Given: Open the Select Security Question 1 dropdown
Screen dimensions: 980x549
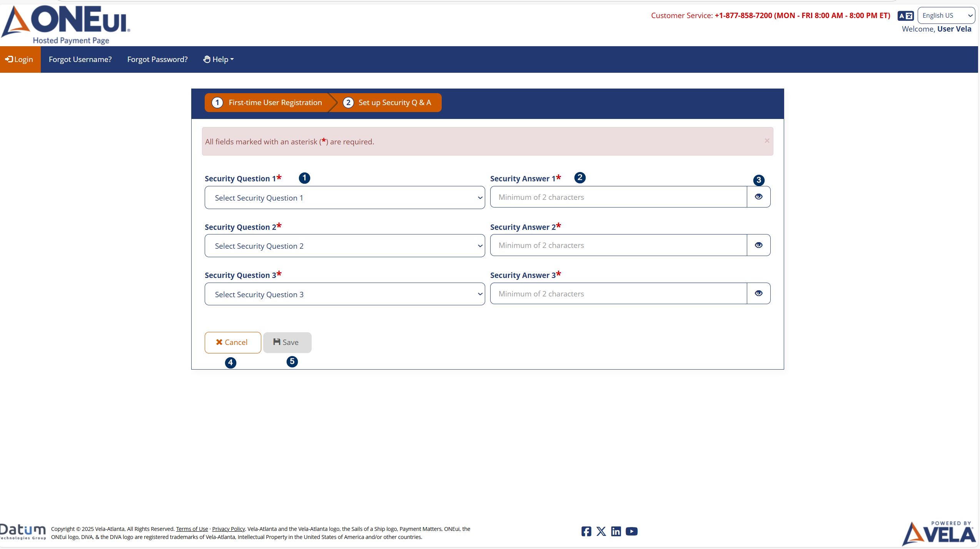Looking at the screenshot, I should [x=344, y=198].
